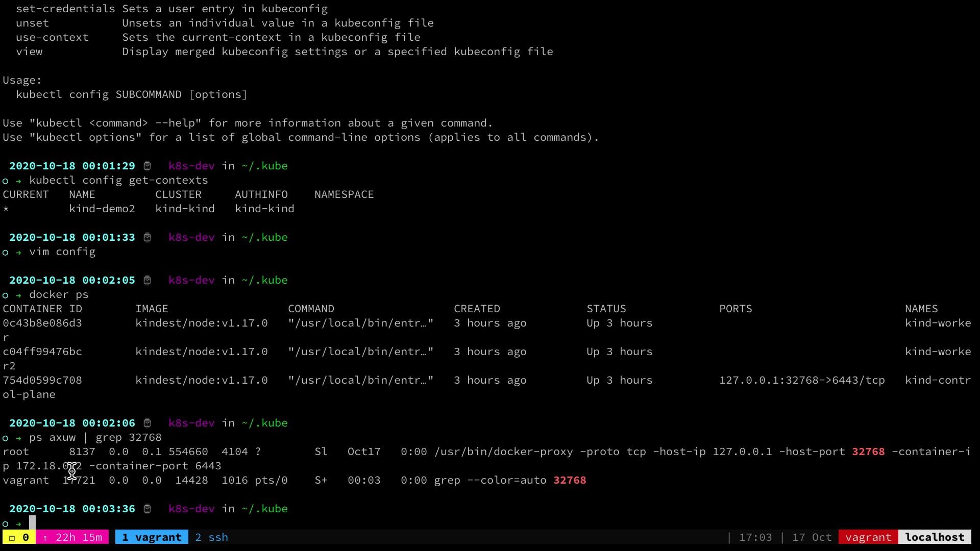Click the asterisk current-context marker
This screenshot has height=551, width=980.
(6, 209)
